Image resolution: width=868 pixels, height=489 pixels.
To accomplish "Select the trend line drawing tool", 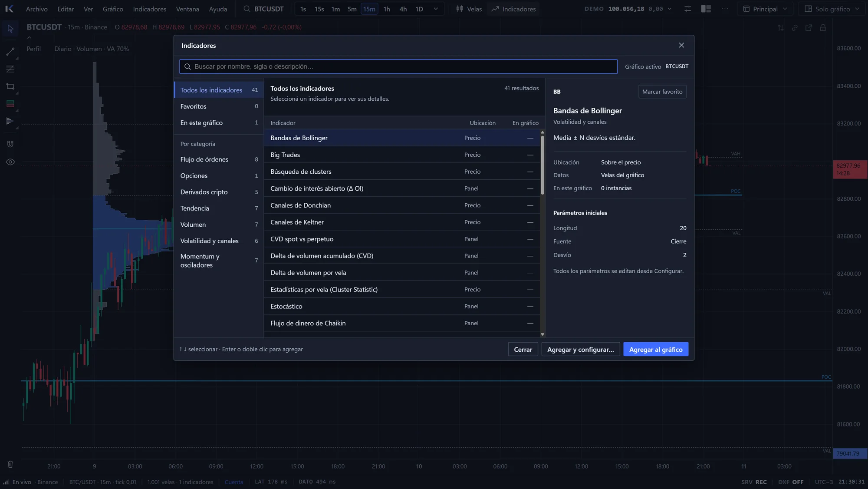I will [10, 51].
